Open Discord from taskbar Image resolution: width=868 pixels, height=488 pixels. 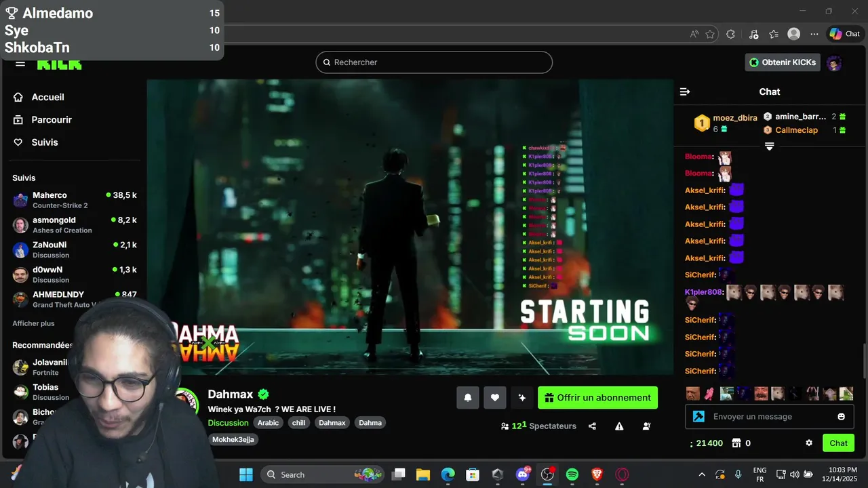(x=523, y=474)
